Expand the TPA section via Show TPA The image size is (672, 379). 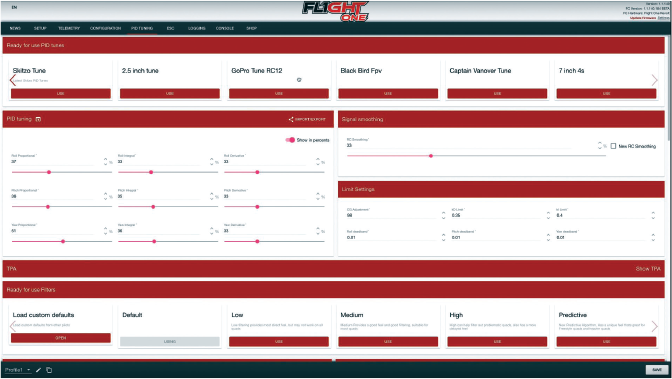pos(648,269)
